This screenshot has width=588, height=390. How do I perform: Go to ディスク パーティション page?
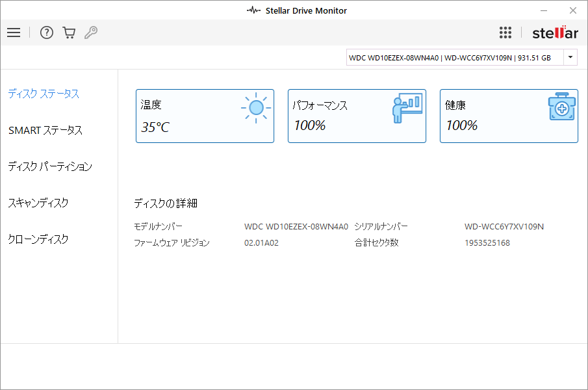(50, 166)
